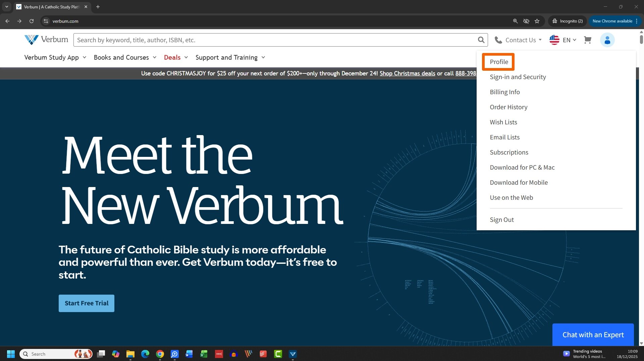Click the zoom magnifier icon in address bar
The width and height of the screenshot is (644, 361).
pyautogui.click(x=516, y=21)
